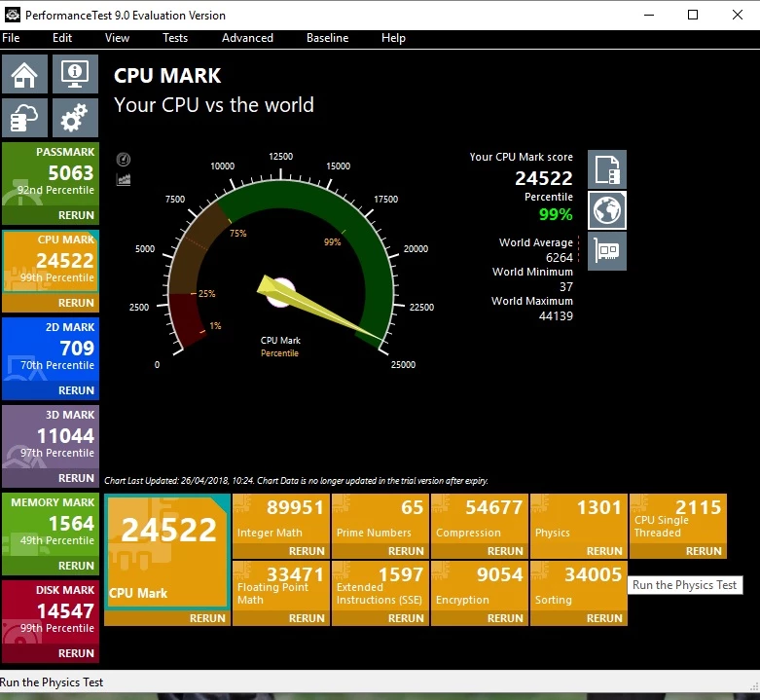Click the PerformanceTest app icon in title bar
Viewport: 760px width, 700px height.
pyautogui.click(x=12, y=15)
